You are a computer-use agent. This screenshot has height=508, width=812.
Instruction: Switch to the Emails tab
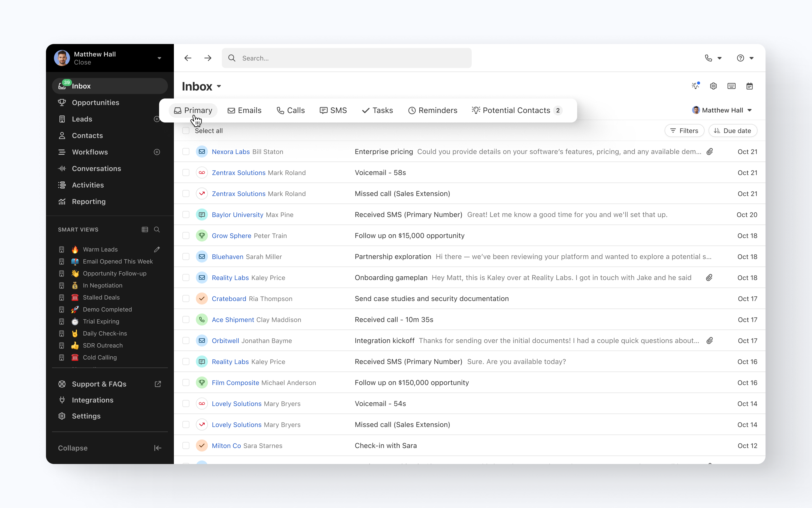[x=244, y=110]
